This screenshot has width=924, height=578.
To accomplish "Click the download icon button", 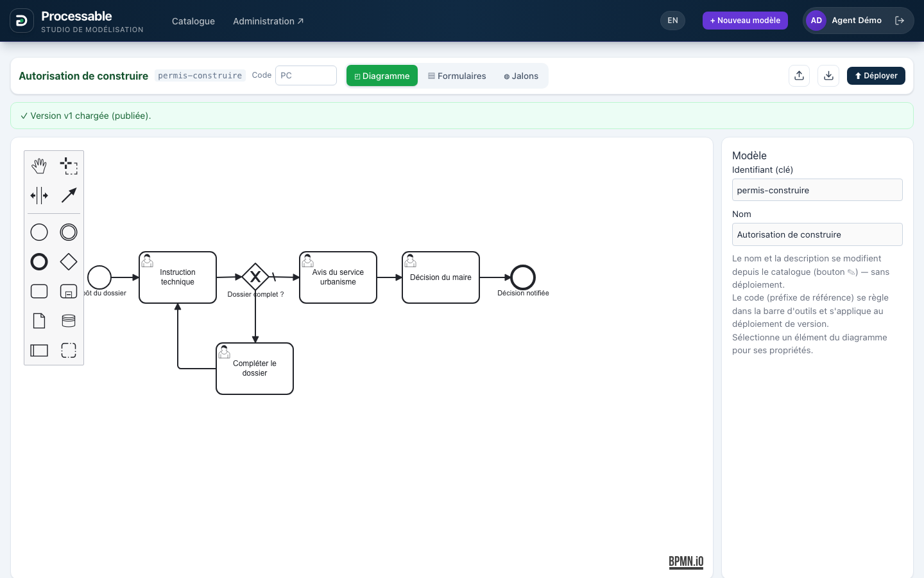I will tap(828, 76).
